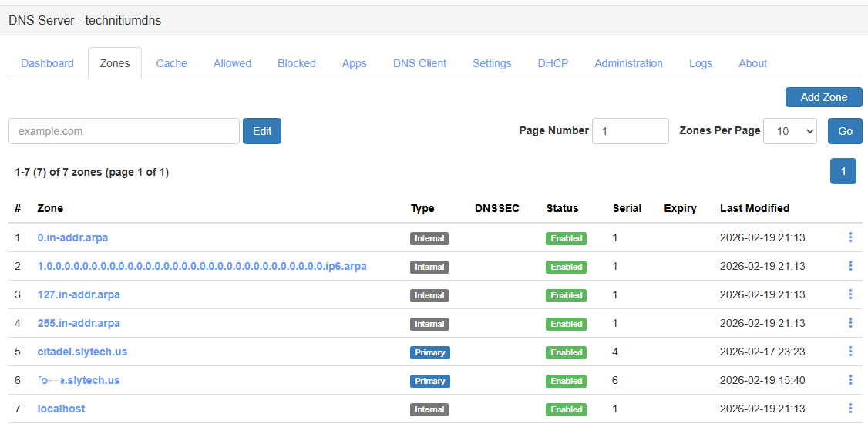Switch to the Dashboard tab
The image size is (868, 424).
point(48,63)
